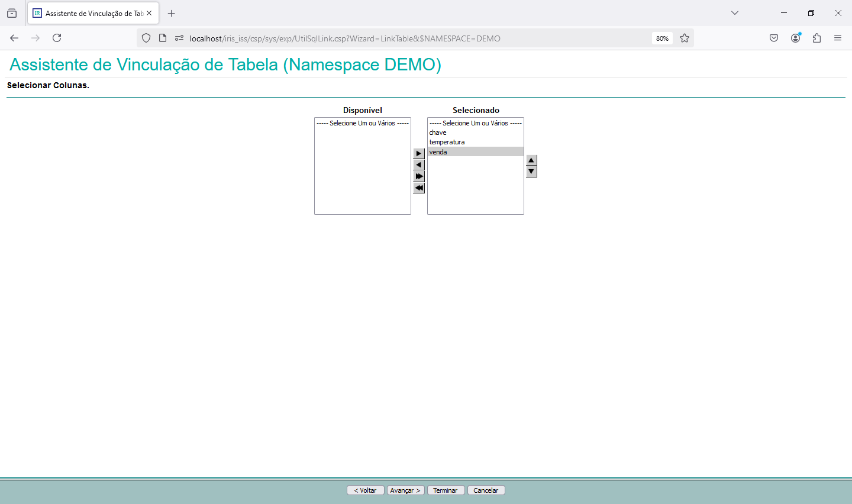
Task: Click the move-right single arrow button
Action: pyautogui.click(x=419, y=154)
